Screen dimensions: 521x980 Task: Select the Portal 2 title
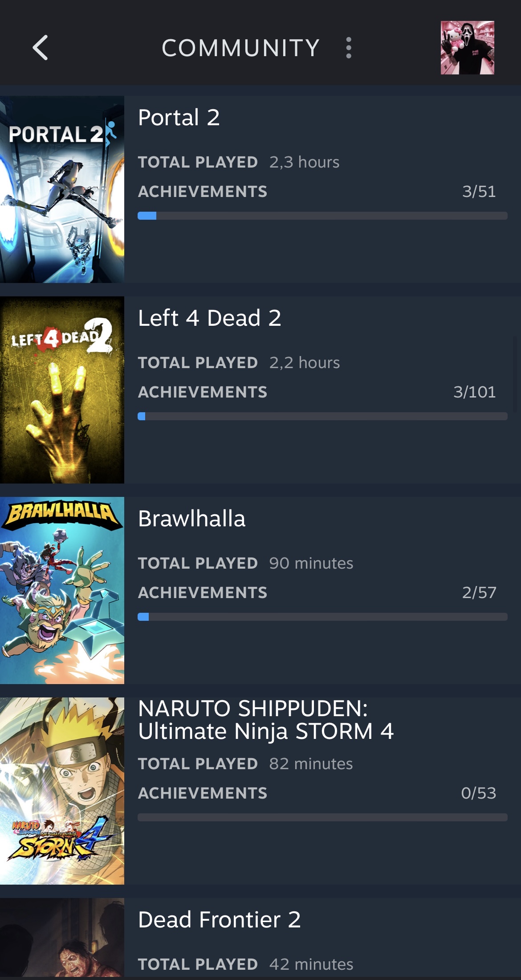point(179,118)
